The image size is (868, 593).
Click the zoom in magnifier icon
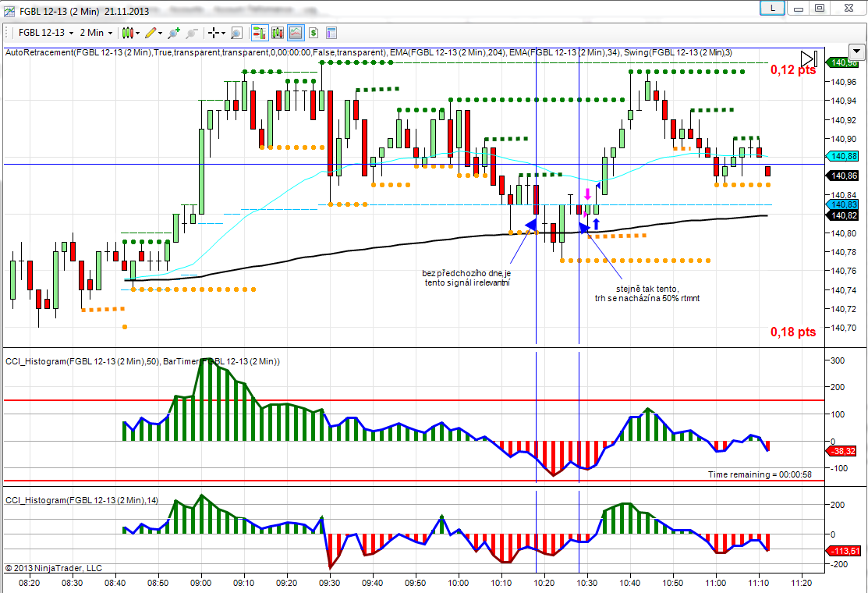(x=174, y=34)
